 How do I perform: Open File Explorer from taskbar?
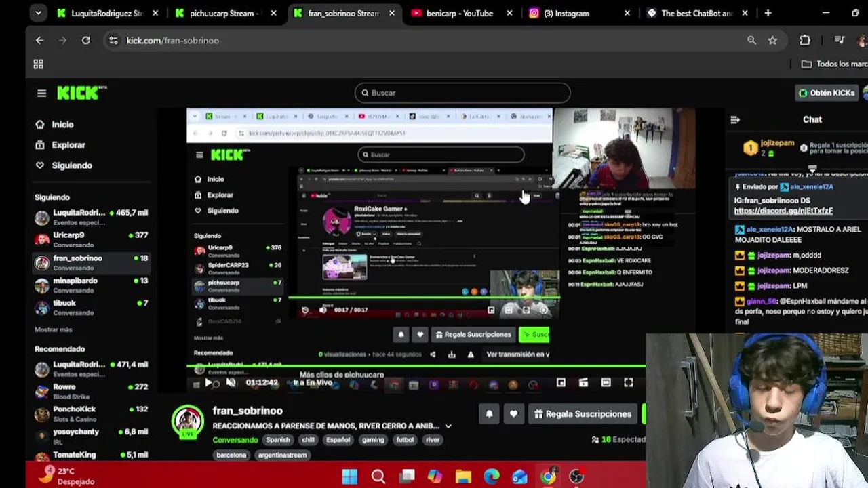463,476
